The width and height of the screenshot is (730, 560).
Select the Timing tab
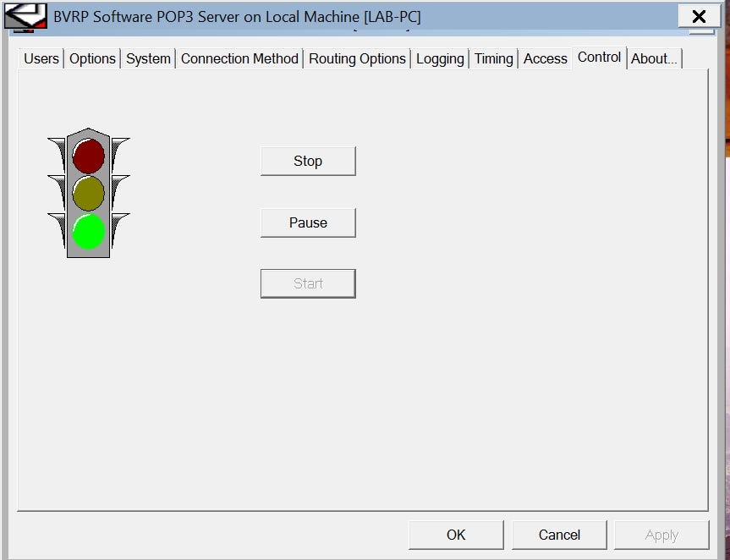point(493,58)
